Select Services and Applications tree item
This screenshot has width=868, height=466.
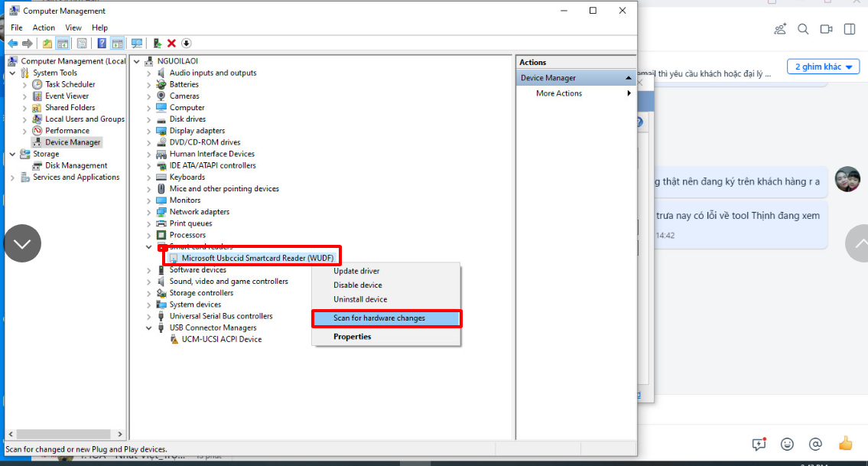click(76, 178)
